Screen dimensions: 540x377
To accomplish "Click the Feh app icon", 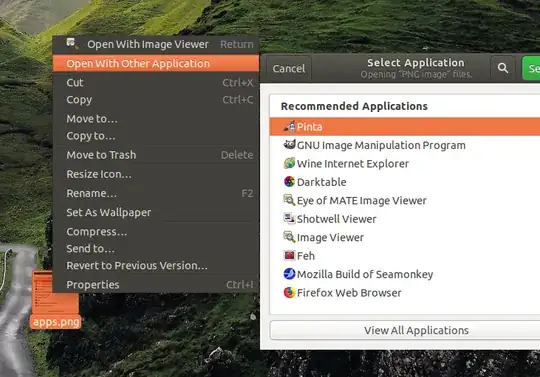I will (289, 255).
